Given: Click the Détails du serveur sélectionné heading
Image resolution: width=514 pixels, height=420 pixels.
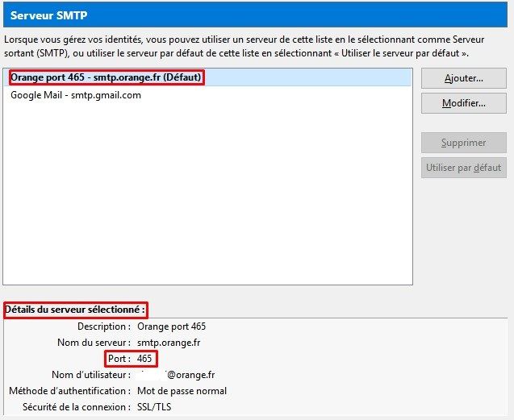Looking at the screenshot, I should coord(76,310).
